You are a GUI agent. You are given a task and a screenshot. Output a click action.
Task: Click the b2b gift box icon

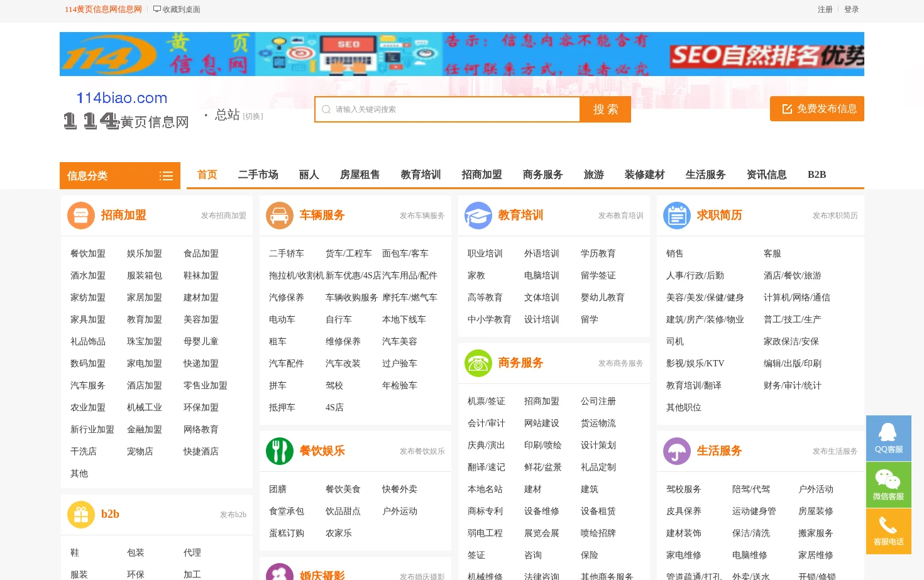[x=80, y=515]
